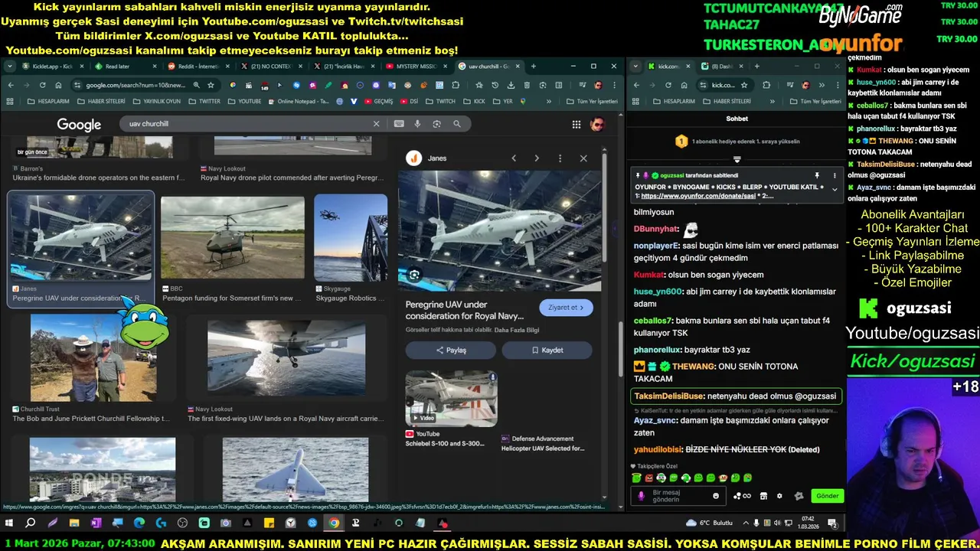Open Tüm Yer İşaretleri folder in left window
This screenshot has width=980, height=551.
pyautogui.click(x=592, y=101)
